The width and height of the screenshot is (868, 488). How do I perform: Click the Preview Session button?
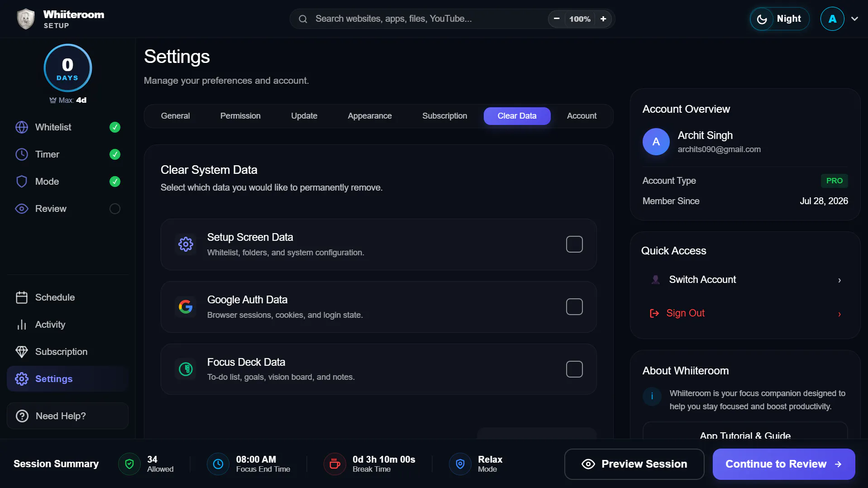point(634,464)
